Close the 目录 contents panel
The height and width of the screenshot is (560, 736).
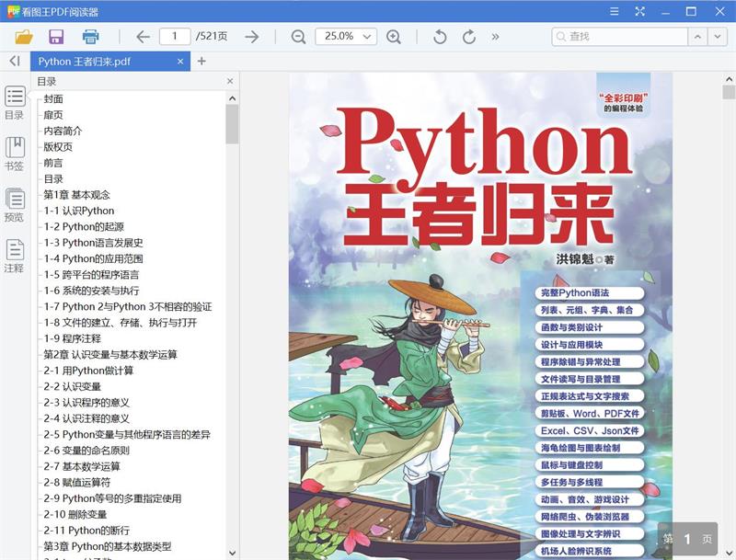pos(230,80)
